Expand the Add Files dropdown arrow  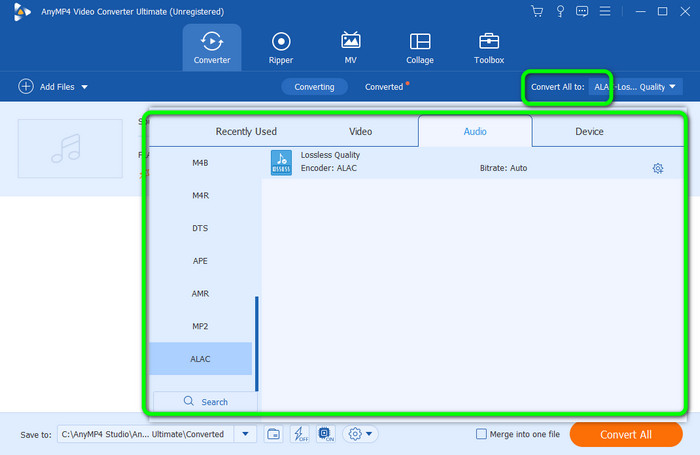[84, 87]
